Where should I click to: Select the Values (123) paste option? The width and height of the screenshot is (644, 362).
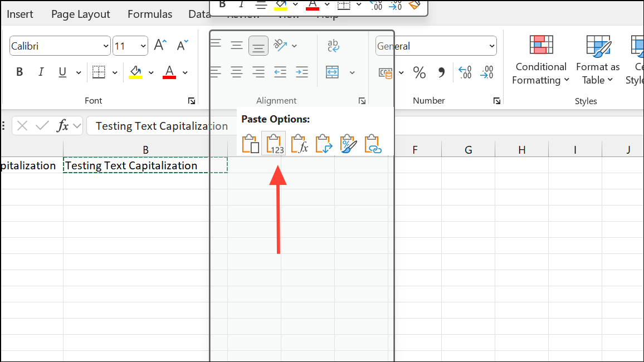coord(274,143)
